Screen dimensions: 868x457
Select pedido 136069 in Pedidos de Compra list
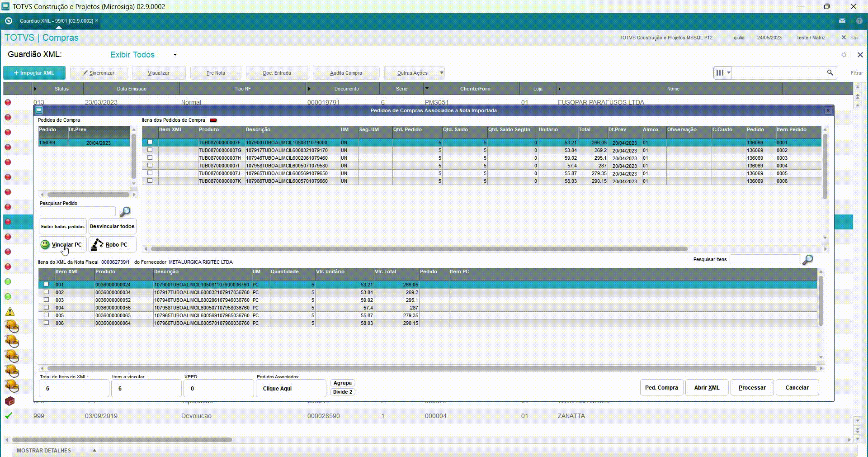click(x=84, y=143)
